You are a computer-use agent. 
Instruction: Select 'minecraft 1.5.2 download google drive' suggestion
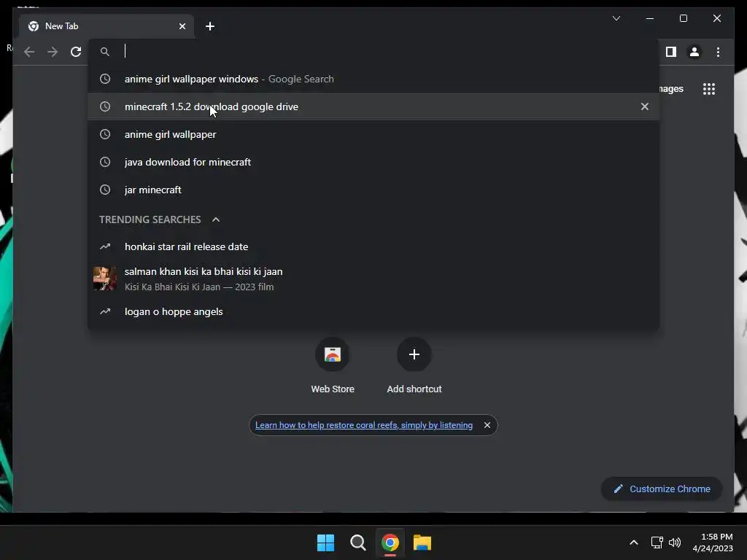pos(373,106)
